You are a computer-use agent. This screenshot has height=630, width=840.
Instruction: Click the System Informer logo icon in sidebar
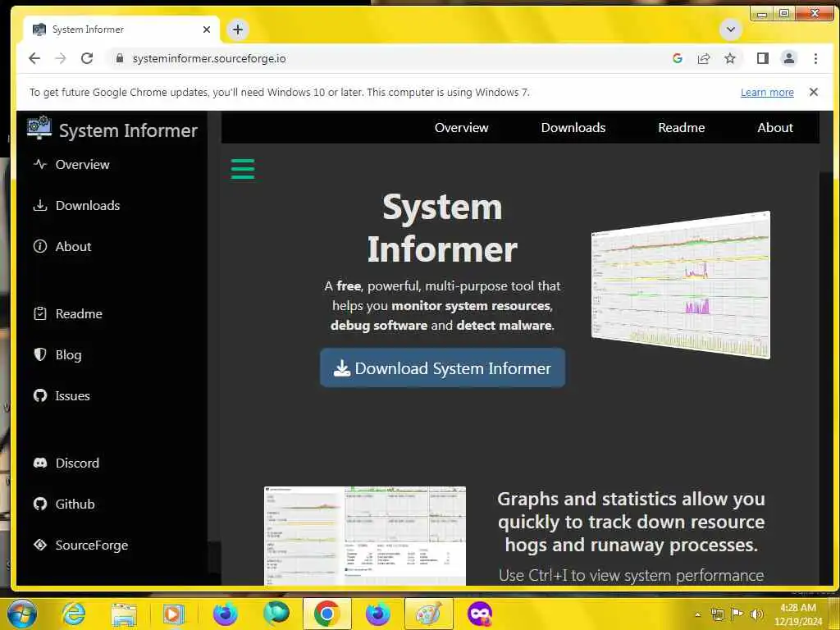point(39,127)
